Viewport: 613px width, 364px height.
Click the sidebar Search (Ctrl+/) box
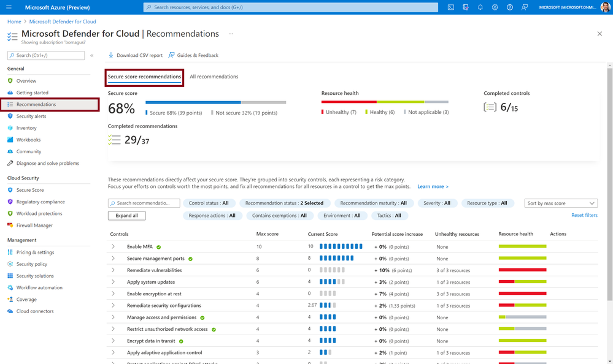point(46,56)
